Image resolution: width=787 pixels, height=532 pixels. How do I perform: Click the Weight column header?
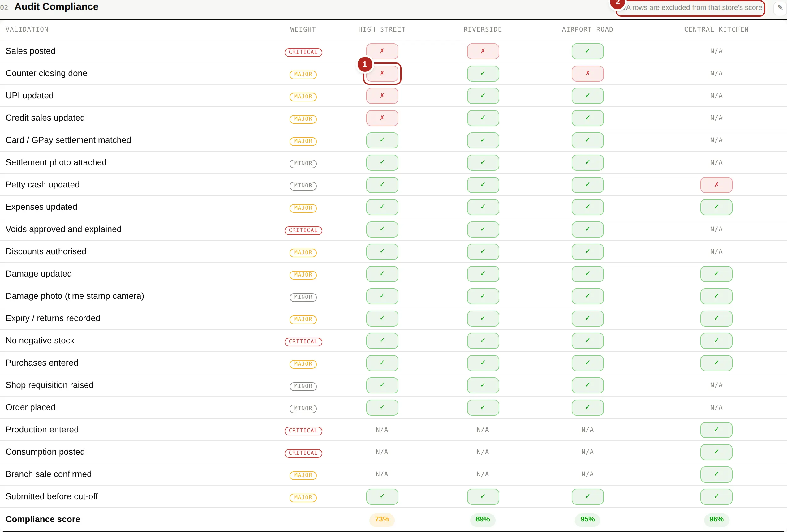pos(303,29)
